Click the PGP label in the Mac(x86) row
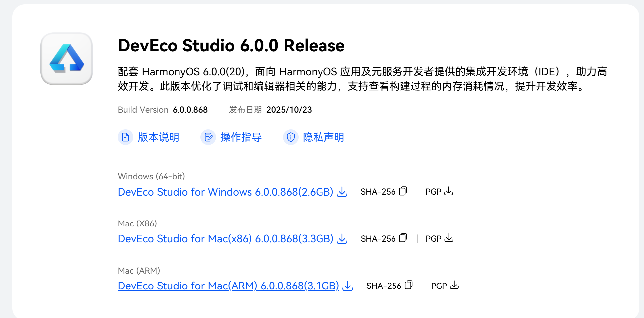Image resolution: width=644 pixels, height=318 pixels. point(433,239)
